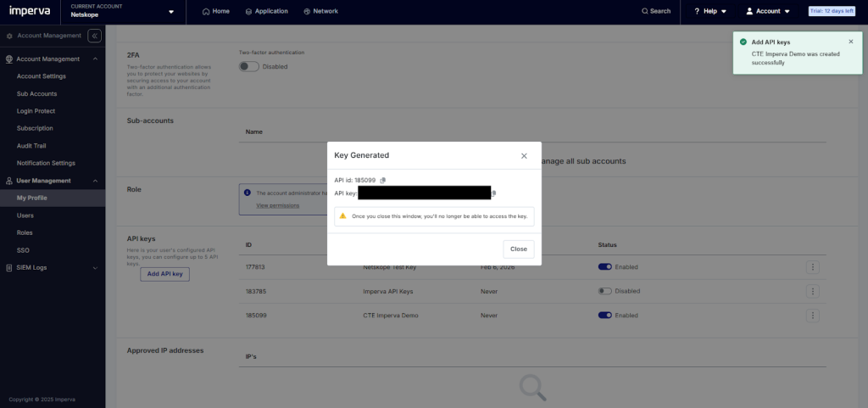Open Users in sidebar

click(25, 215)
